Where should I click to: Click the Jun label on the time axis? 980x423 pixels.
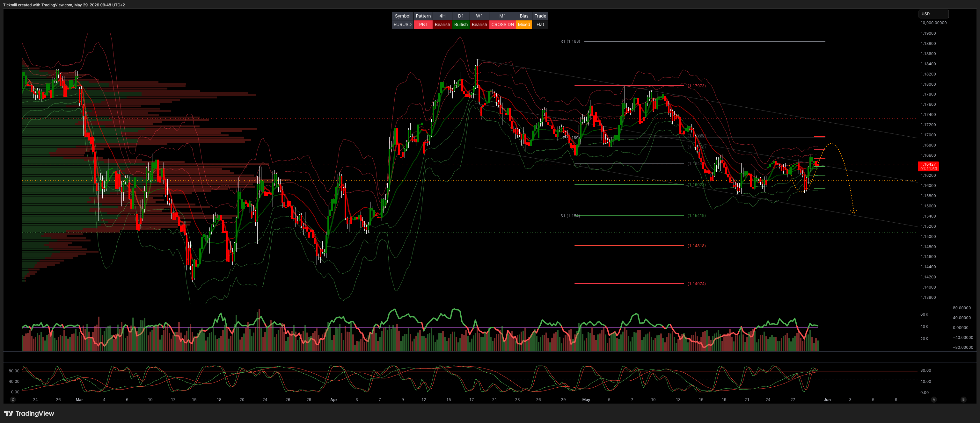click(x=827, y=399)
